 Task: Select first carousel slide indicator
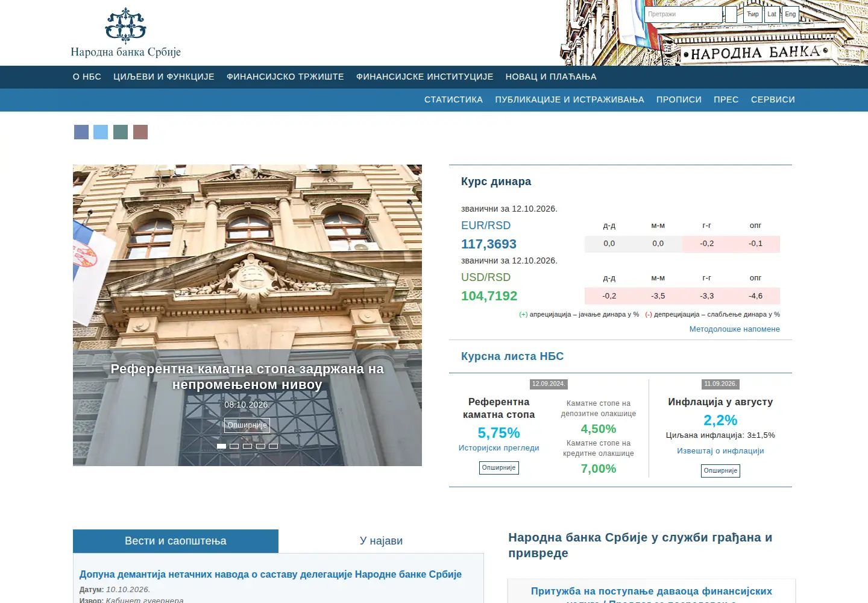[221, 446]
